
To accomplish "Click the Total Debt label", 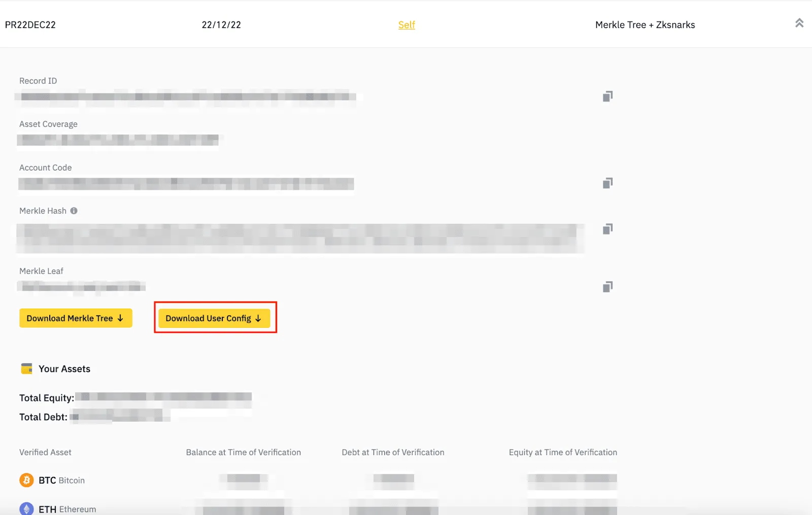I will tap(43, 417).
